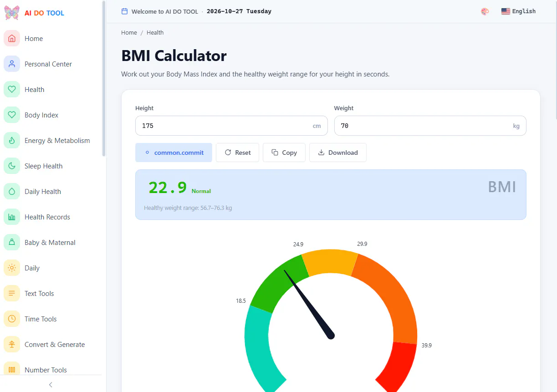Image resolution: width=557 pixels, height=392 pixels.
Task: Collapse the sidebar with the chevron
Action: [x=51, y=385]
